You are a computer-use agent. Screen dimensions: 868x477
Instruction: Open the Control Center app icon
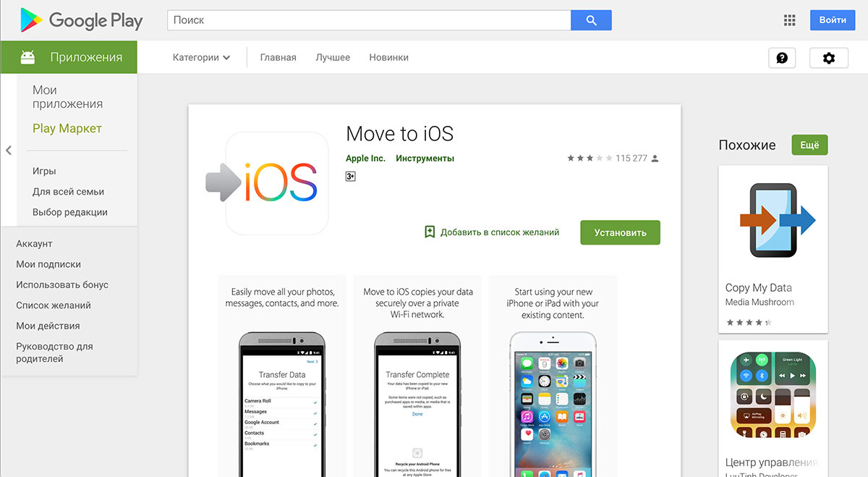[x=773, y=394]
